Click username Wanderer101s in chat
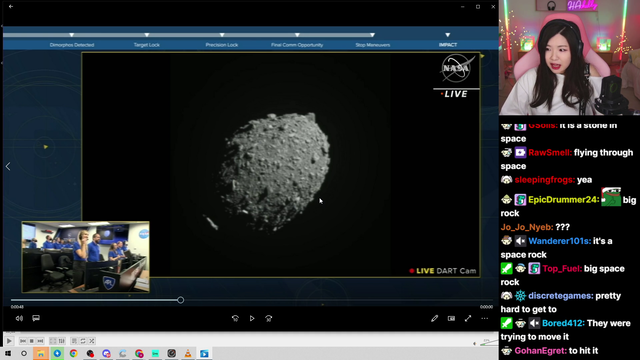640x360 pixels. [559, 241]
